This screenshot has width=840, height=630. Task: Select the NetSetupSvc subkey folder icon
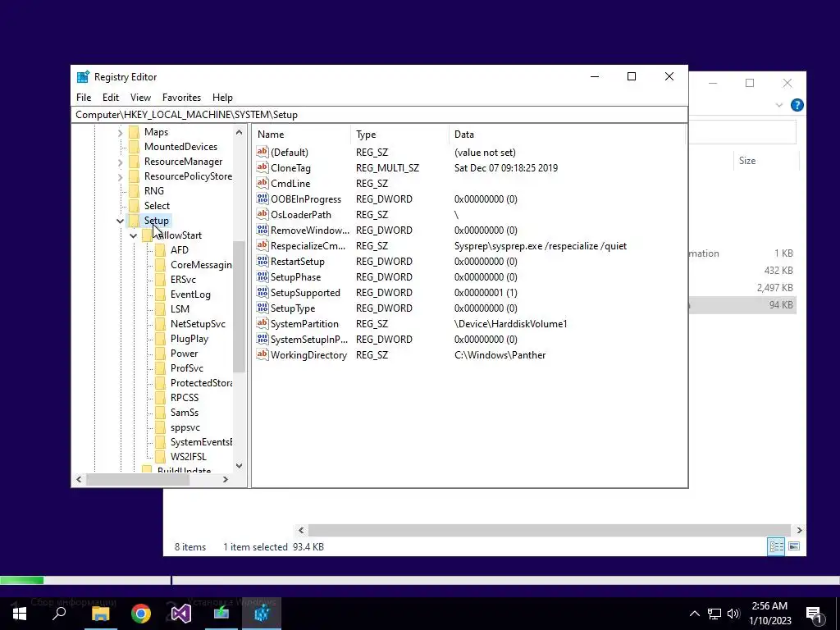[160, 324]
